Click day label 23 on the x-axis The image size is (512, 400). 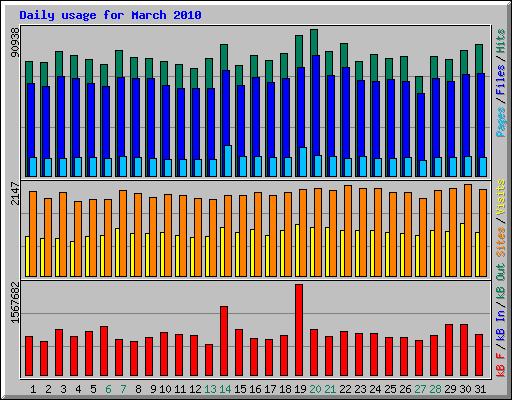[x=360, y=389]
